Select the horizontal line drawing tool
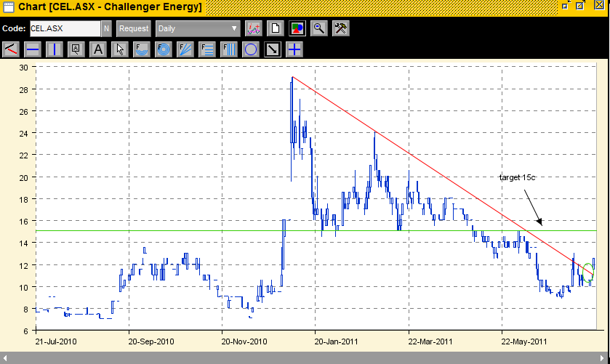The width and height of the screenshot is (610, 364). [x=32, y=49]
